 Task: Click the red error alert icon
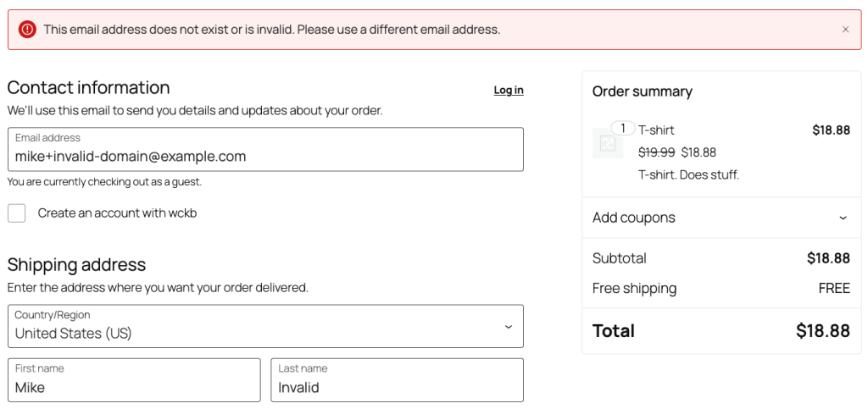coord(27,30)
